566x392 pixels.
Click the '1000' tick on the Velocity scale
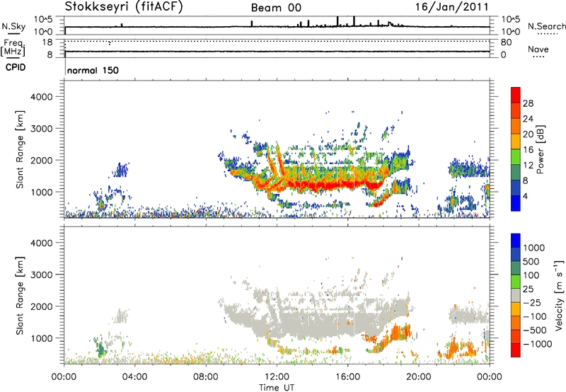tap(534, 248)
